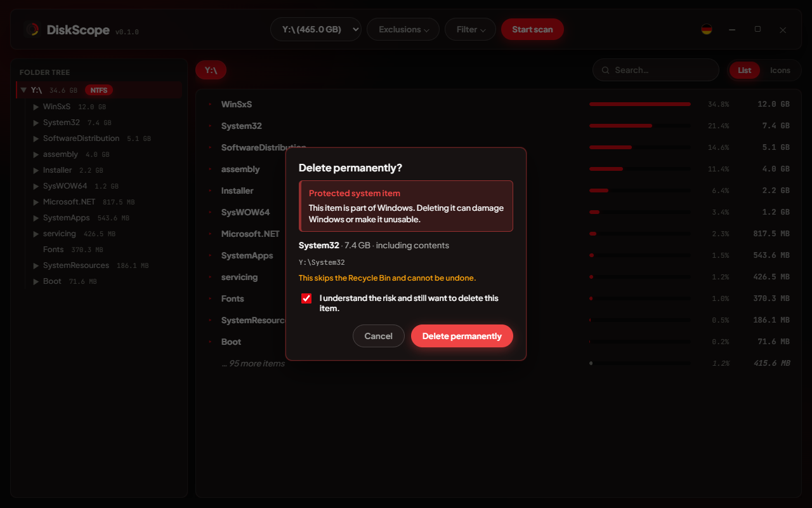
Task: Switch to Icons view
Action: (780, 70)
